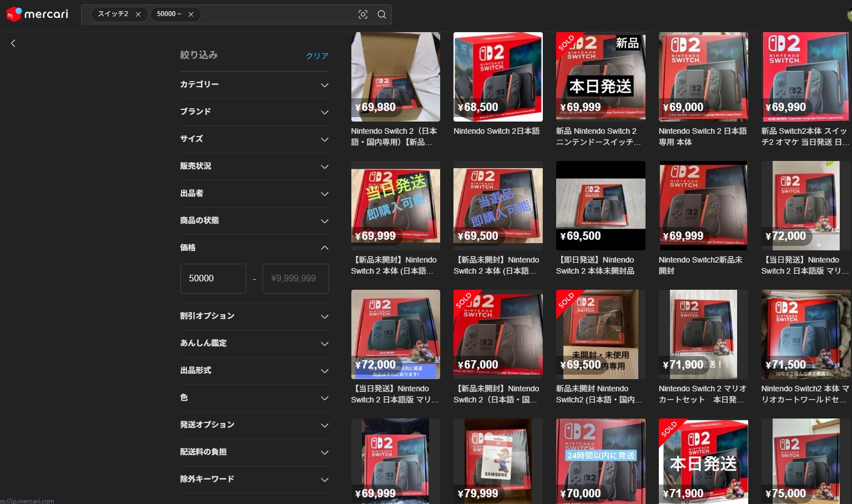
Task: Open the ¥69,990 listing thumbnail
Action: (x=806, y=77)
